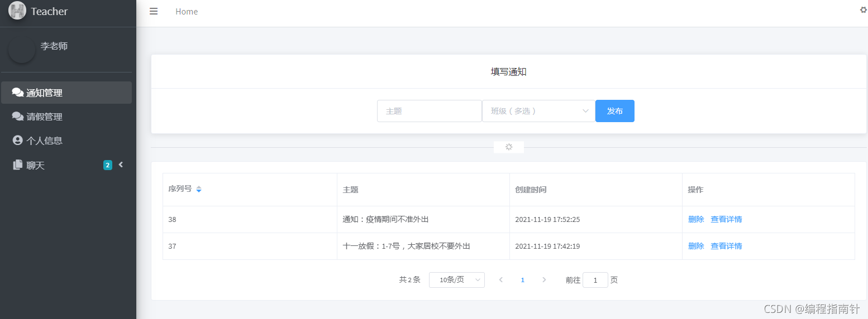This screenshot has width=868, height=319.
Task: Click the 主题 column header
Action: point(423,190)
